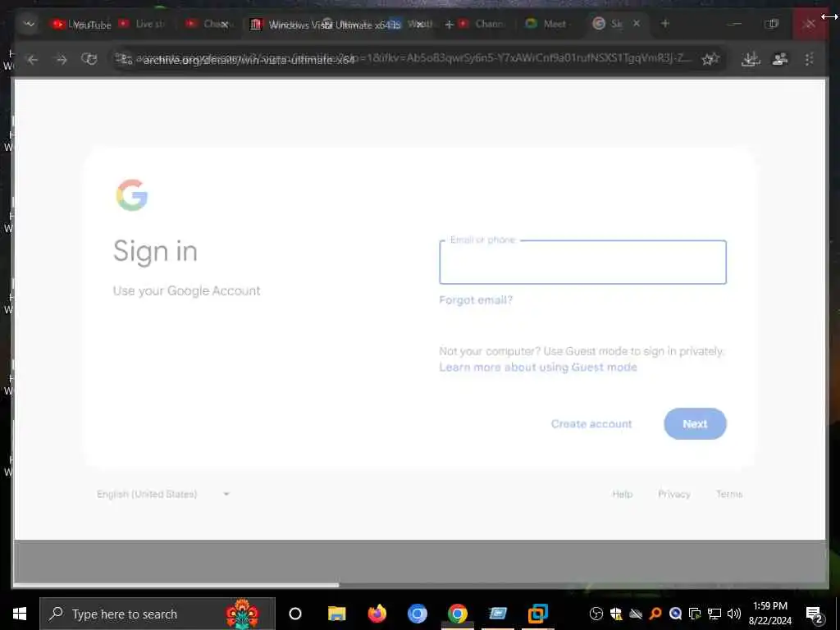Screen dimensions: 840x630
Task: Open Learn more about using Guest mode
Action: tap(538, 367)
